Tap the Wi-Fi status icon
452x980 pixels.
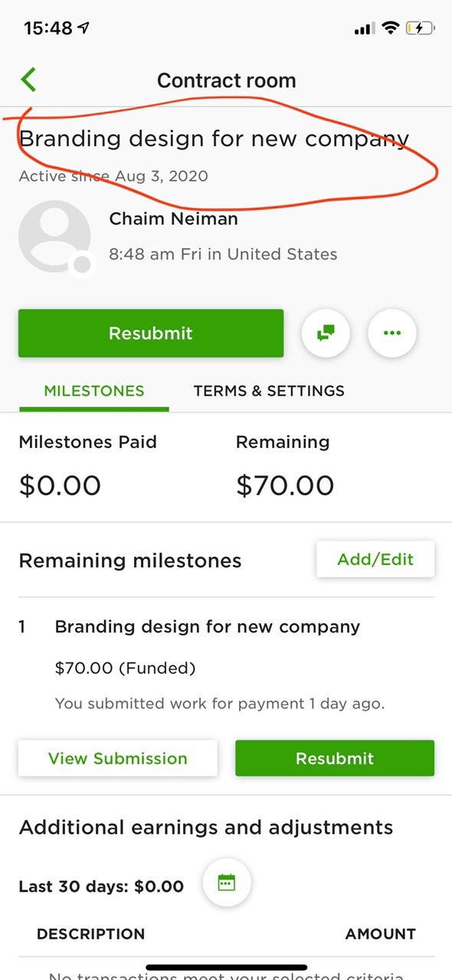click(391, 28)
